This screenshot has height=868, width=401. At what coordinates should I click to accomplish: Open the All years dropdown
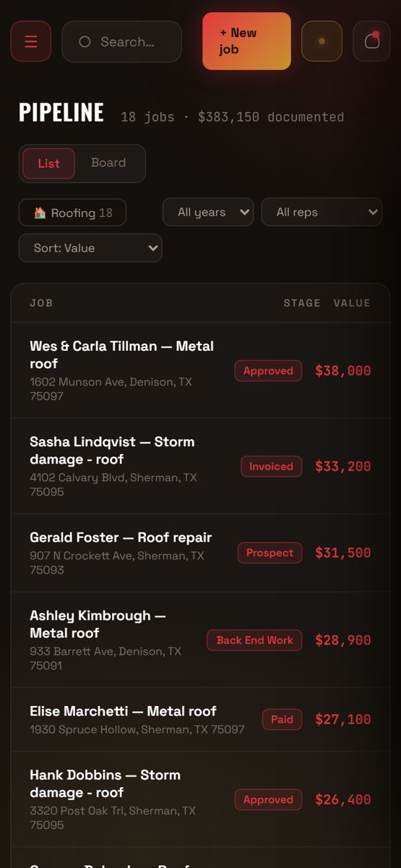point(208,212)
